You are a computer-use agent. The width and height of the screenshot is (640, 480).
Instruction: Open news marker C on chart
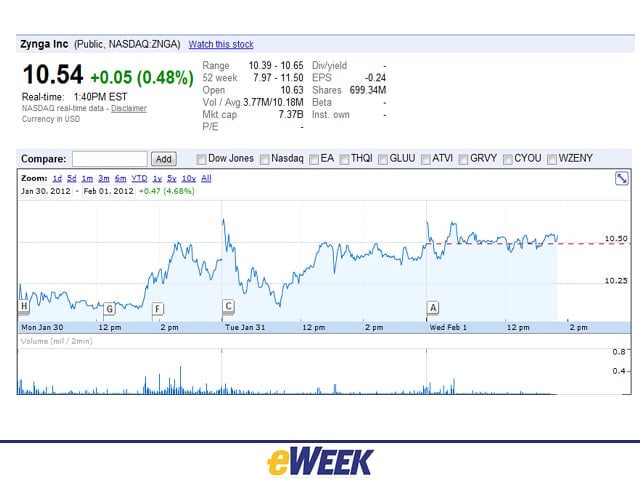228,306
